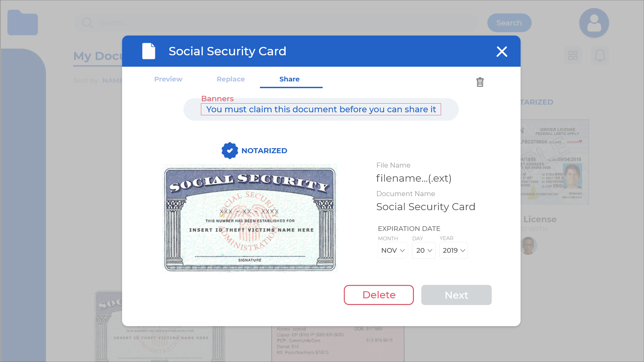
Task: Click the Search button
Action: pos(509,23)
